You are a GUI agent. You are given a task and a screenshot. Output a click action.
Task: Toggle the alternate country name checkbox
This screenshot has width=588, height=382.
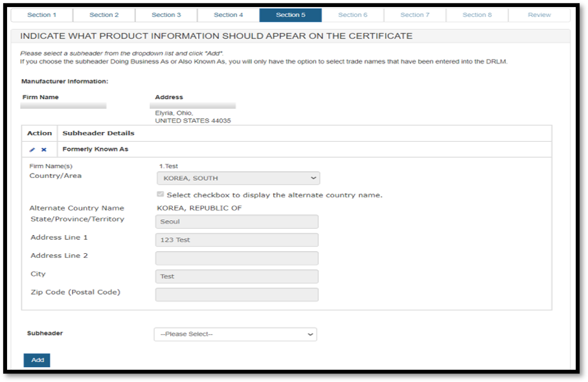click(x=161, y=195)
